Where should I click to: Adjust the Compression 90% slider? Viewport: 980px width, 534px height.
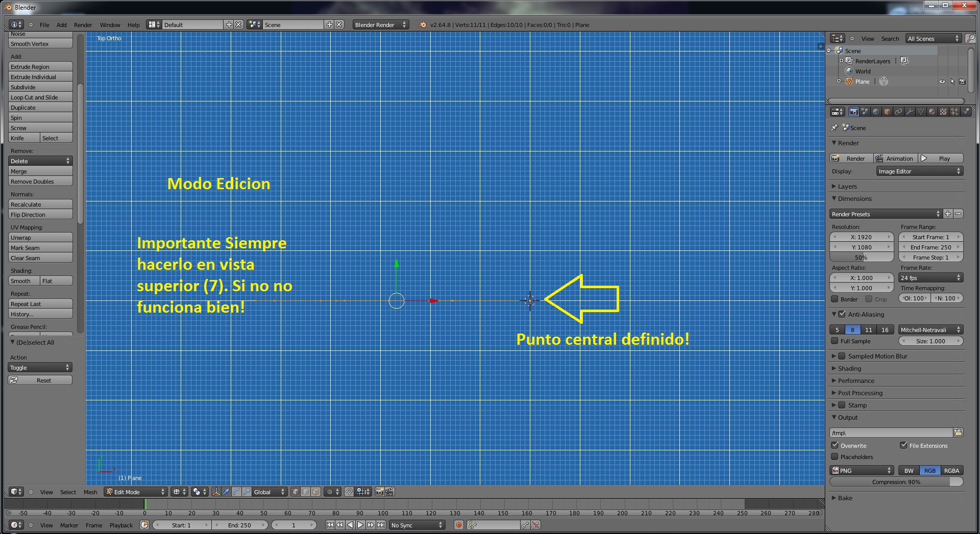click(896, 481)
